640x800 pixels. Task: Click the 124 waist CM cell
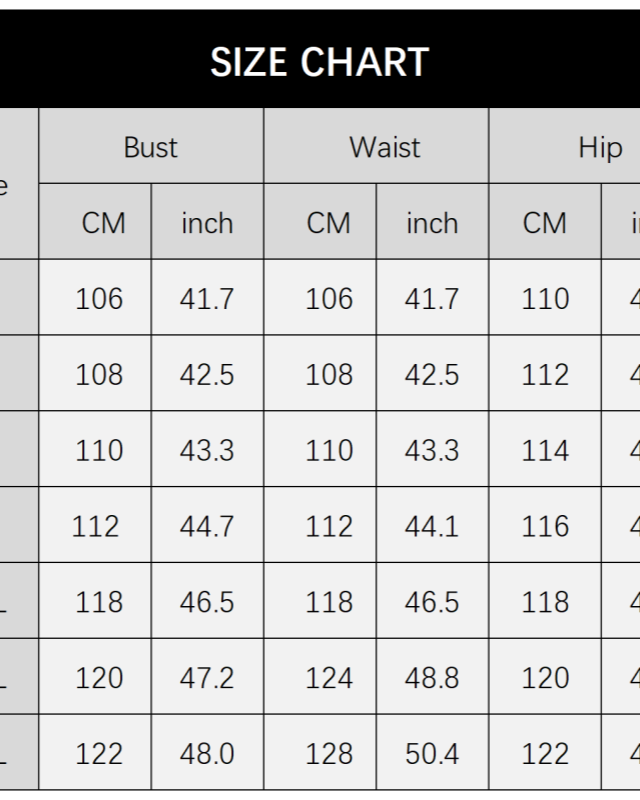click(x=329, y=678)
